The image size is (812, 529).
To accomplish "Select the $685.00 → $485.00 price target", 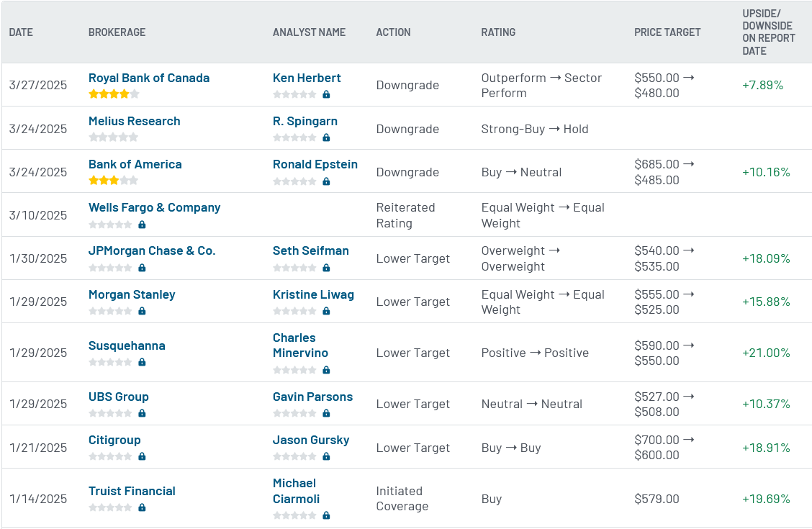I will click(x=664, y=172).
